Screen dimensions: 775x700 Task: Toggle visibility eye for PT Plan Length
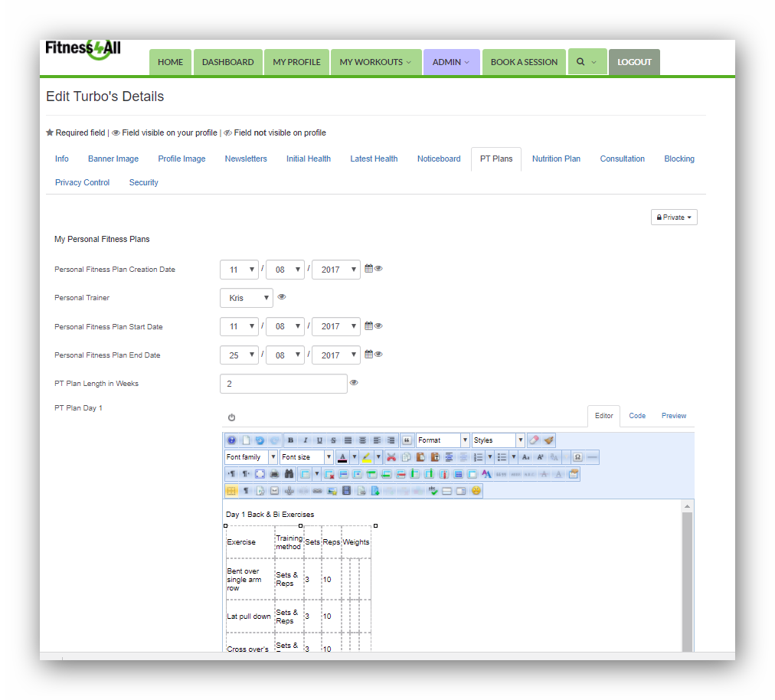click(x=354, y=383)
